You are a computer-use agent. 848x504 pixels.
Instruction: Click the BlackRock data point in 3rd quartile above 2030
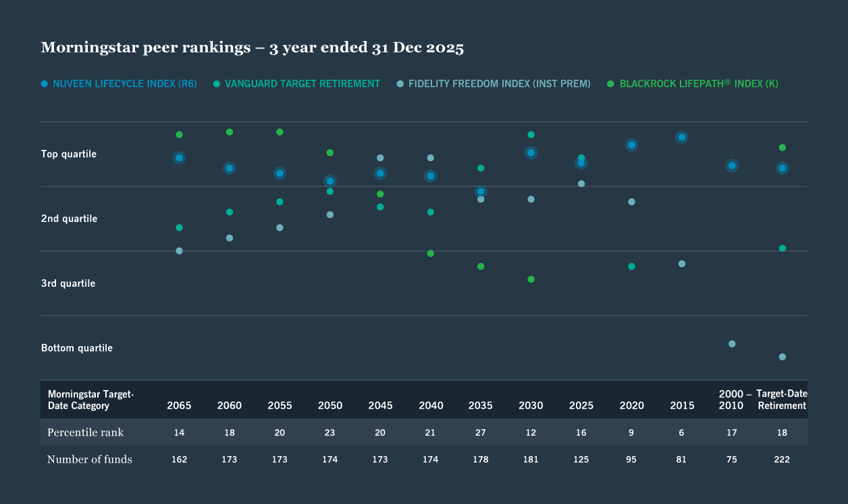coord(531,278)
